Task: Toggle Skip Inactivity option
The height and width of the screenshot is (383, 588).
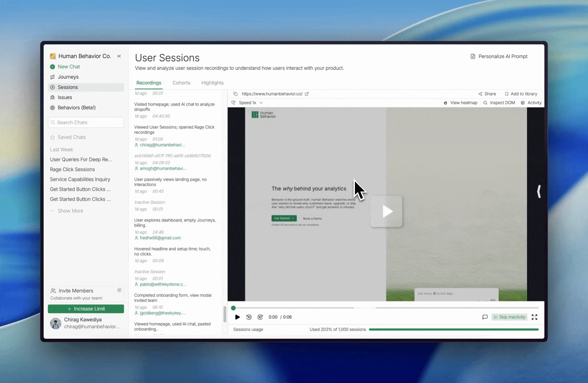Action: [x=509, y=317]
